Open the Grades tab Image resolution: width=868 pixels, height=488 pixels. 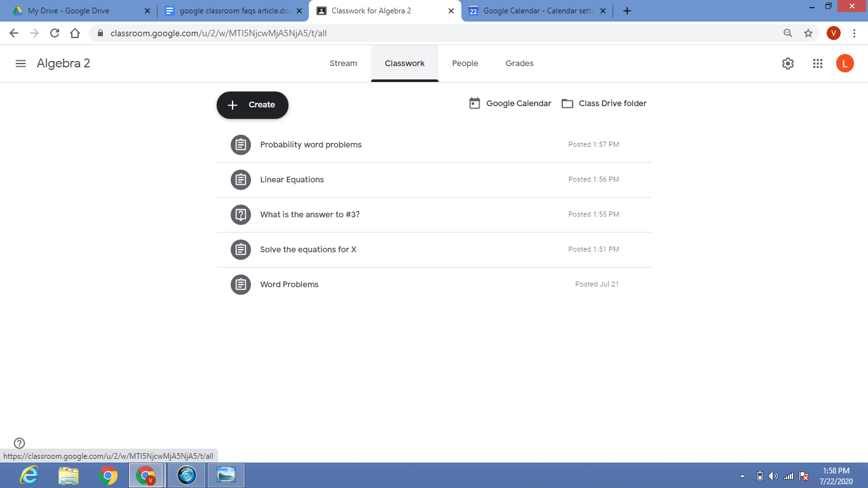(x=519, y=64)
